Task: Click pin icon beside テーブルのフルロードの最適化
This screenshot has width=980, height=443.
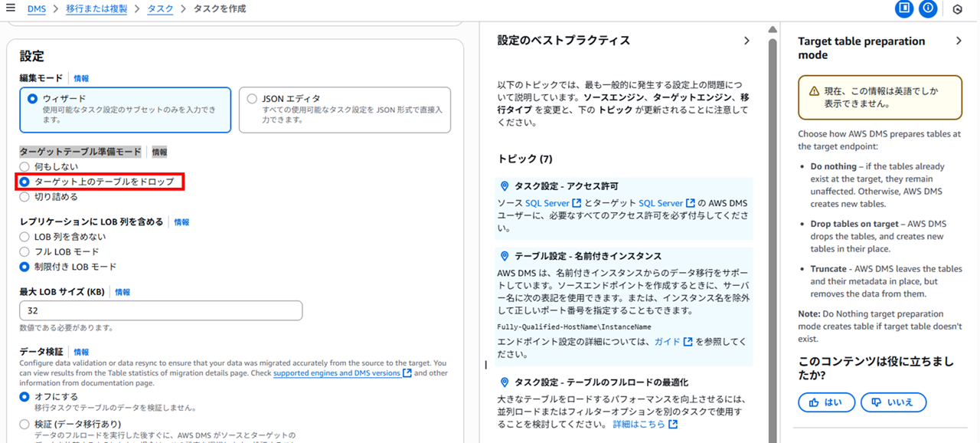Action: pyautogui.click(x=505, y=382)
